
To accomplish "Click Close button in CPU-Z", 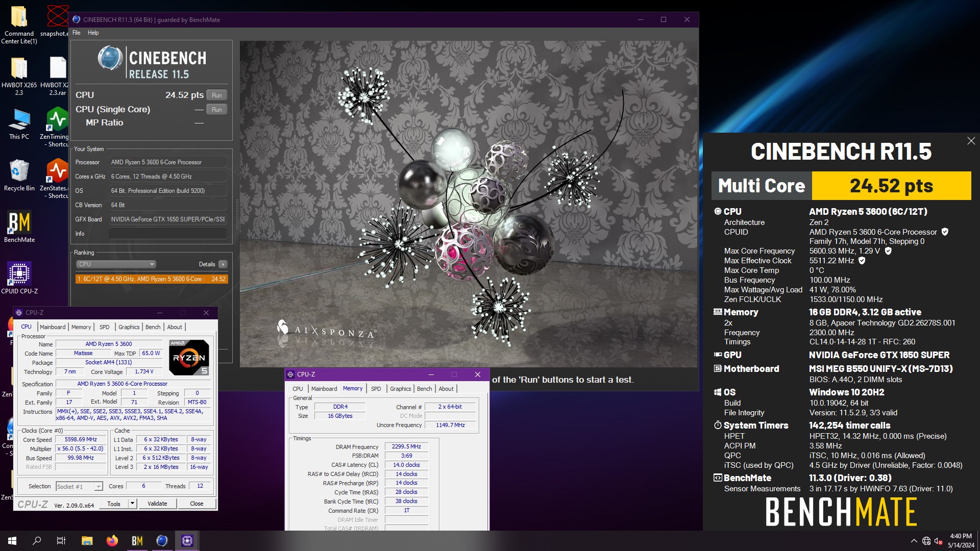I will click(197, 504).
